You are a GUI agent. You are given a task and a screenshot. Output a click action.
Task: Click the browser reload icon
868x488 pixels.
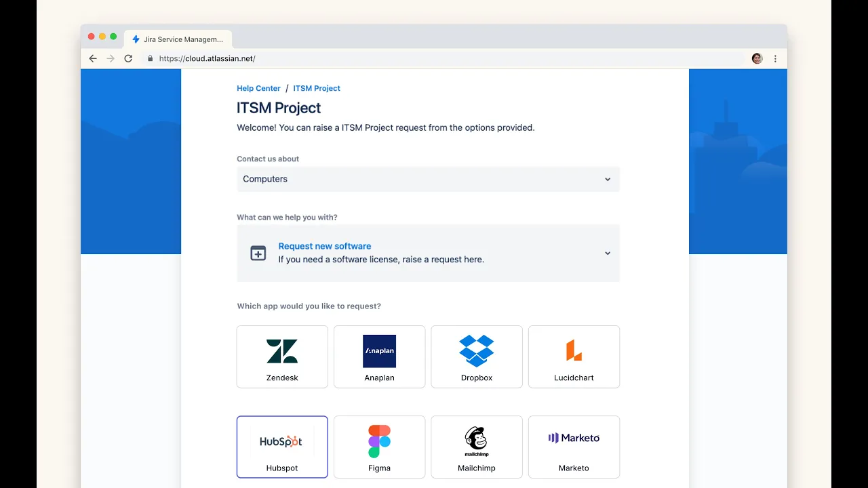click(x=128, y=59)
